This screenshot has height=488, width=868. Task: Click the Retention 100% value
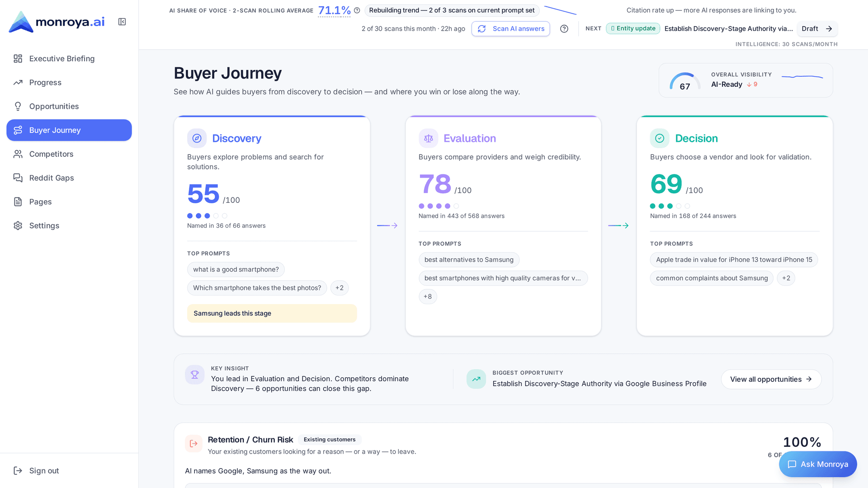[802, 442]
